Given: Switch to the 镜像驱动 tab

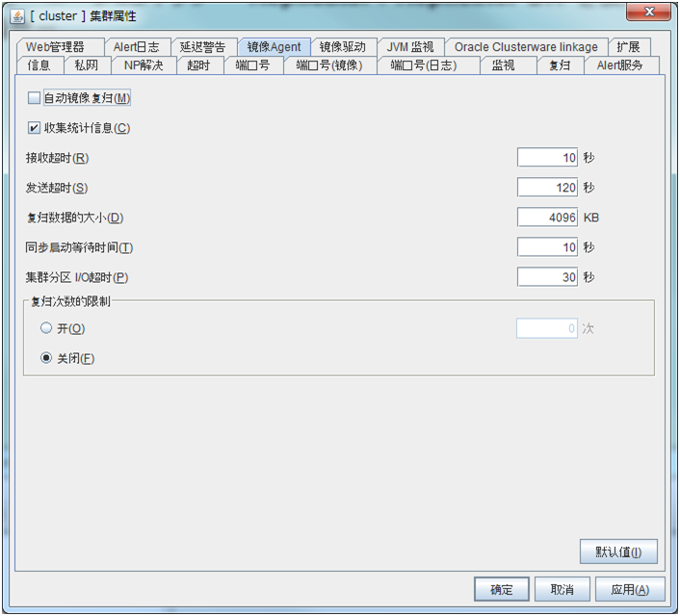Looking at the screenshot, I should click(x=343, y=47).
